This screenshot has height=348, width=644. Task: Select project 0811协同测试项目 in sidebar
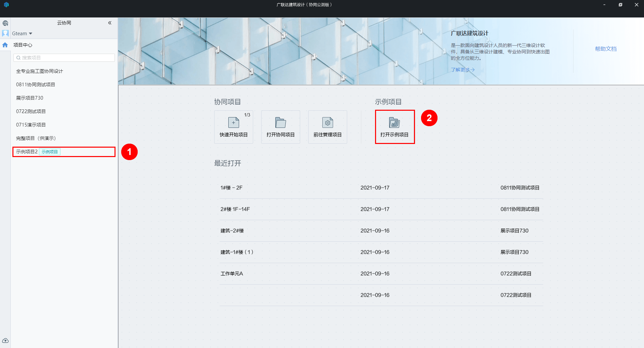pyautogui.click(x=36, y=85)
